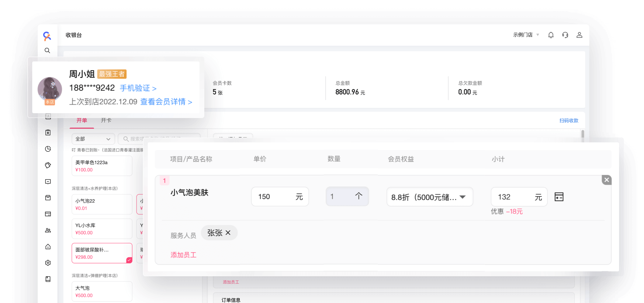644x303 pixels.
Task: Click the 订单信息 section heading
Action: 231,300
